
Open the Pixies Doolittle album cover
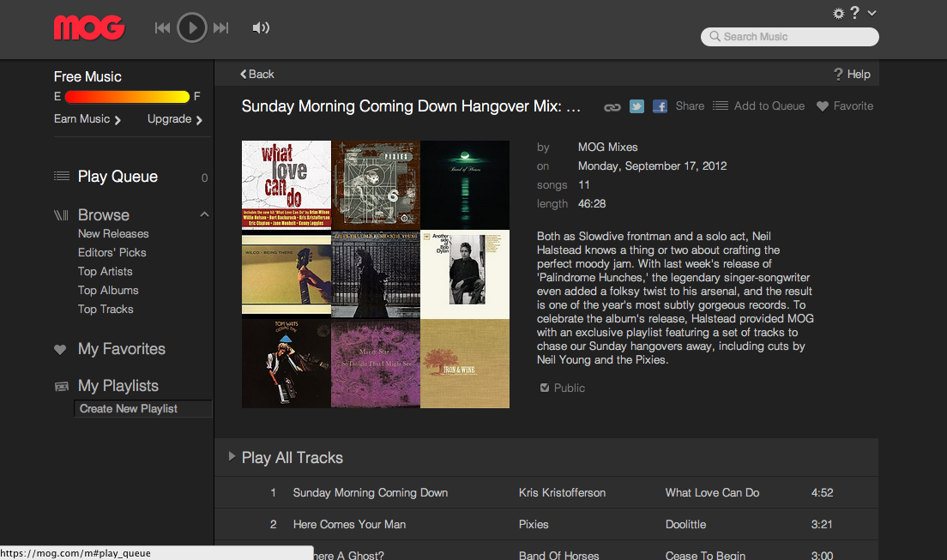click(376, 185)
